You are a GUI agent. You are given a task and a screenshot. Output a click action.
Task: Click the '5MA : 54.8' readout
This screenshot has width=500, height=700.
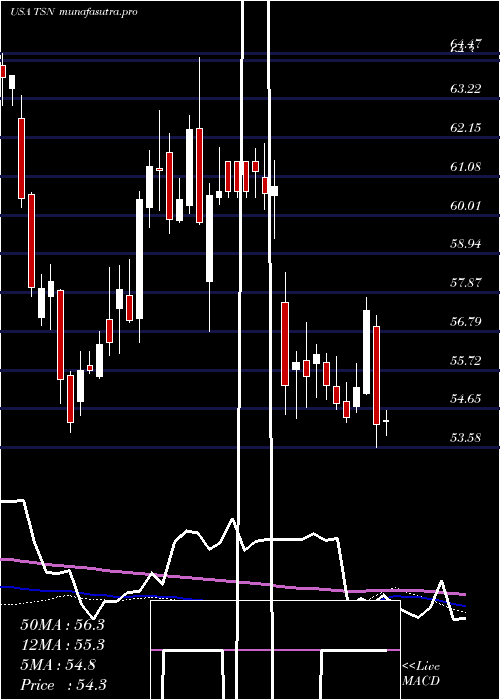[x=58, y=665]
